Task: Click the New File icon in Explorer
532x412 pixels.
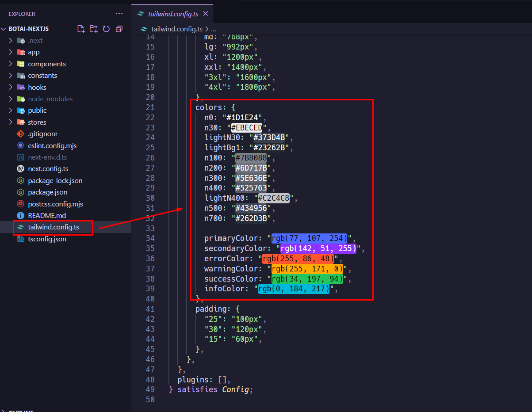Action: [81, 29]
